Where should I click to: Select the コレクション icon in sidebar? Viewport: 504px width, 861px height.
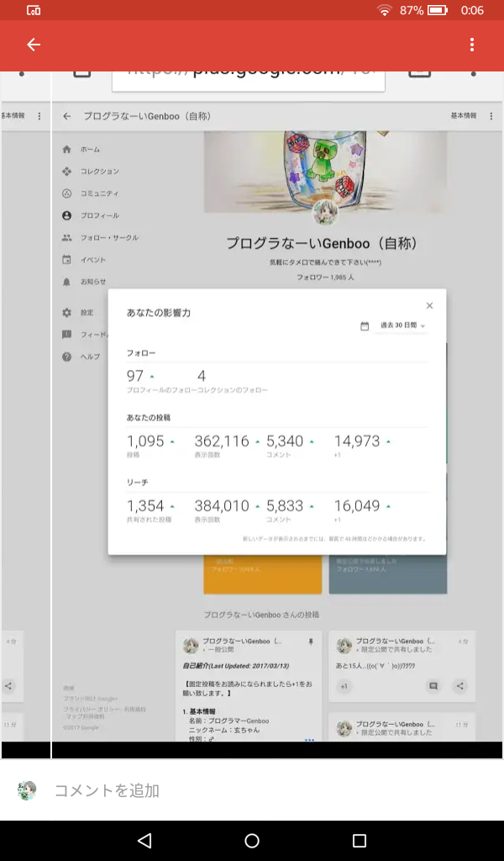[67, 172]
